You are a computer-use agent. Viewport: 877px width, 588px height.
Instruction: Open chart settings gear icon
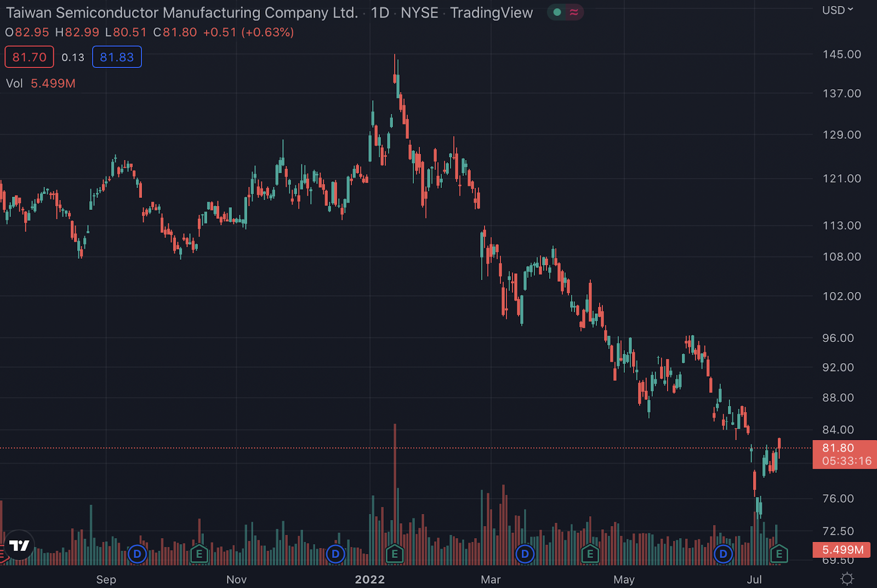pos(847,579)
